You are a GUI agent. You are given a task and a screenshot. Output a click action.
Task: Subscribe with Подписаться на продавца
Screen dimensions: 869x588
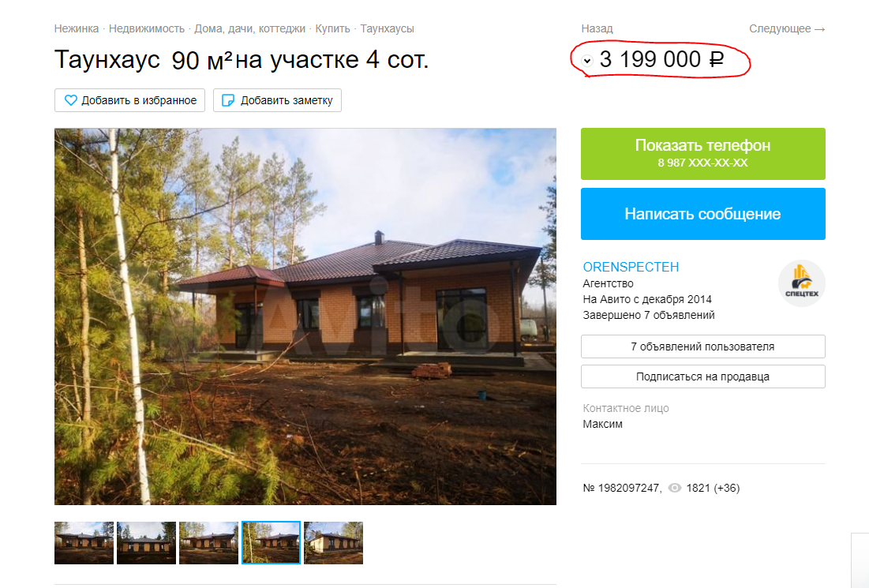702,376
